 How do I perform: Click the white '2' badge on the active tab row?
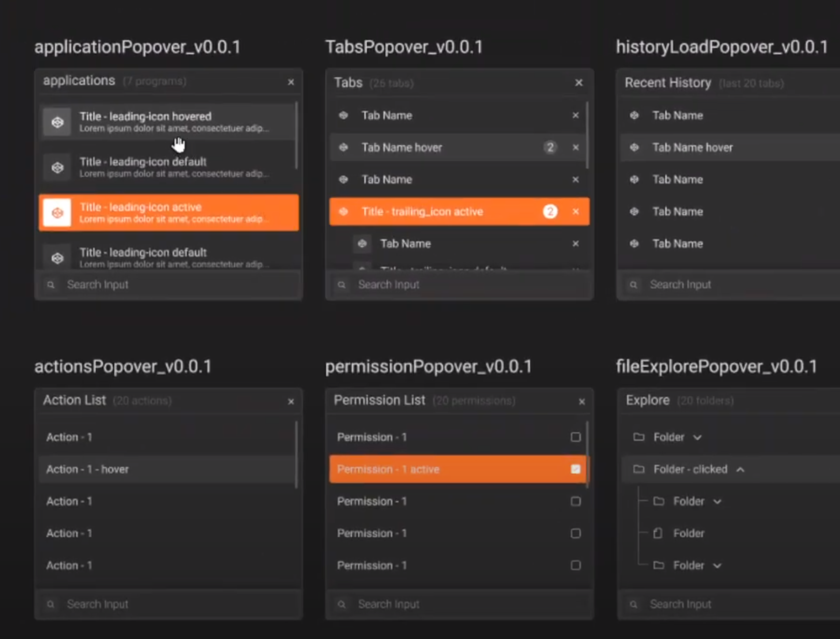[550, 212]
